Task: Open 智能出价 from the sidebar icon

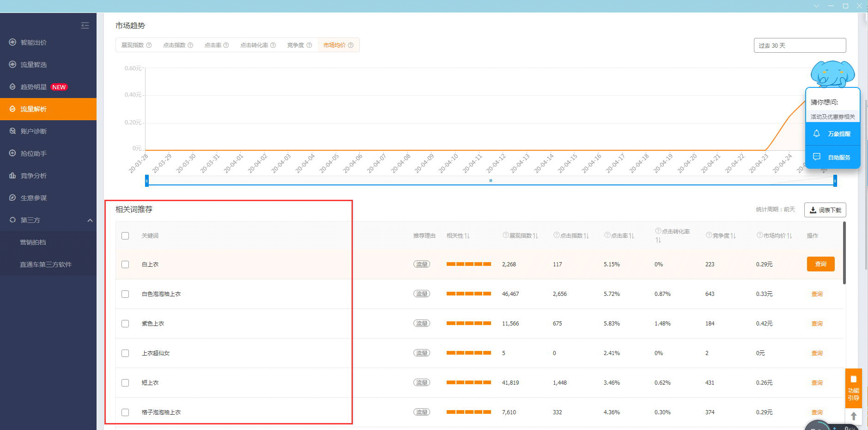Action: click(x=12, y=42)
